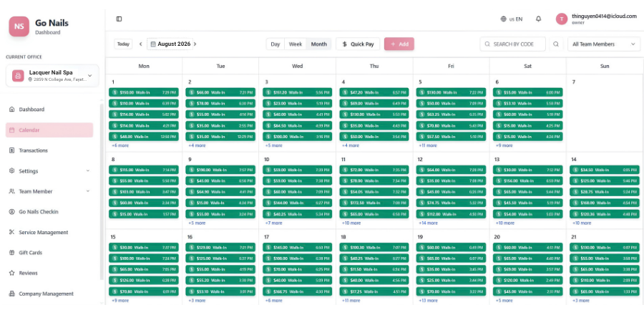Click the Transactions sidebar icon
The image size is (644, 315).
(11, 150)
